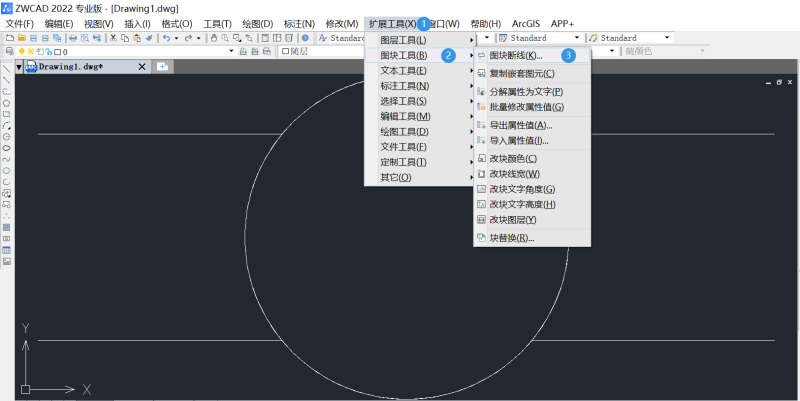Image resolution: width=800 pixels, height=401 pixels.
Task: Select the Ellipse draw tool
Action: click(x=7, y=148)
